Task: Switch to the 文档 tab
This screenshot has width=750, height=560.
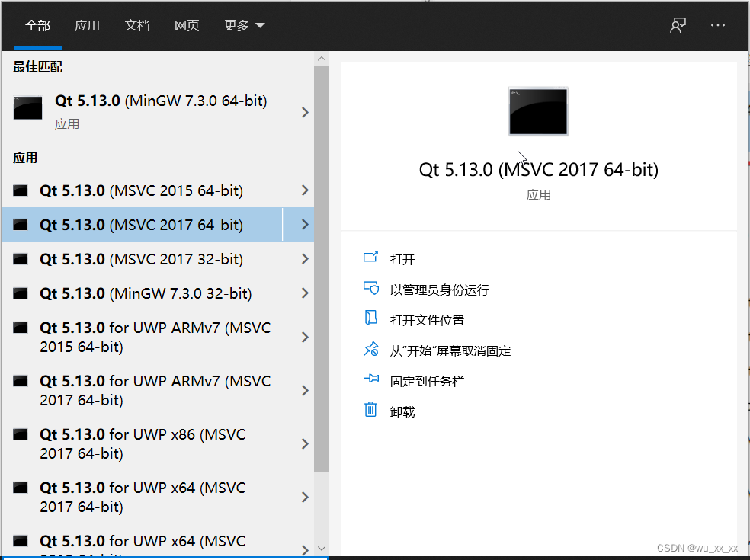Action: point(137,25)
